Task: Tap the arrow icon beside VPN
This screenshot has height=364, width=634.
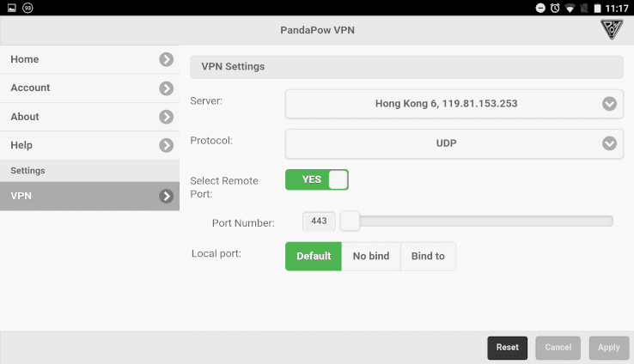Action: pos(167,196)
